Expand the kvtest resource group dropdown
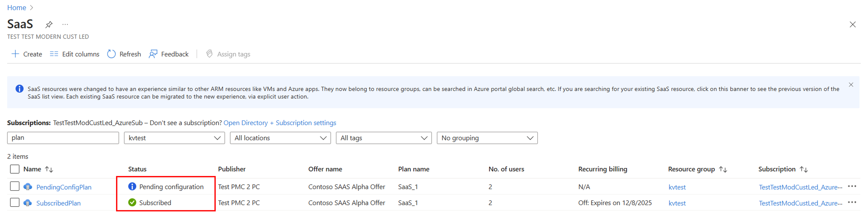 (174, 138)
